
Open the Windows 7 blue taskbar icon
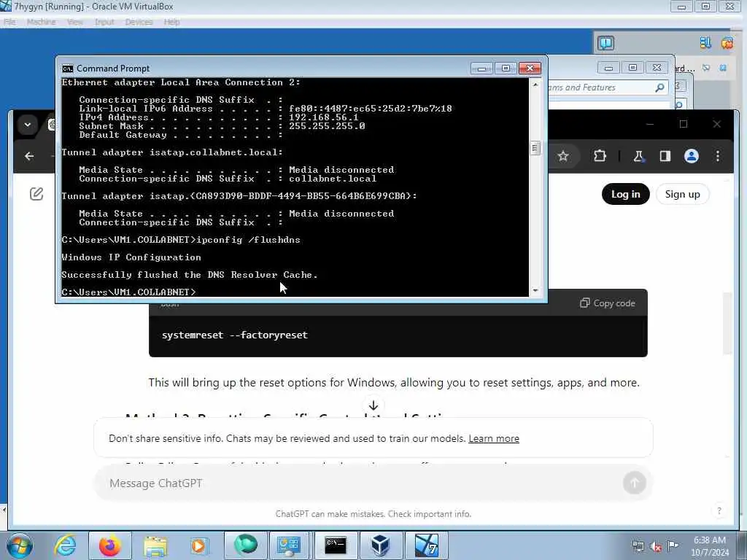426,545
